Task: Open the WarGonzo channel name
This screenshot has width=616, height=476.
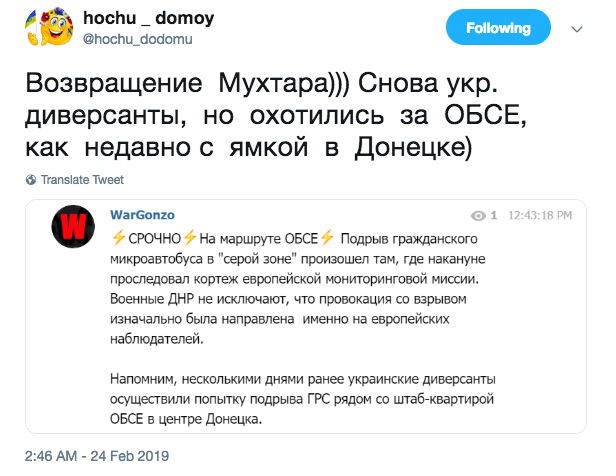Action: click(x=141, y=216)
